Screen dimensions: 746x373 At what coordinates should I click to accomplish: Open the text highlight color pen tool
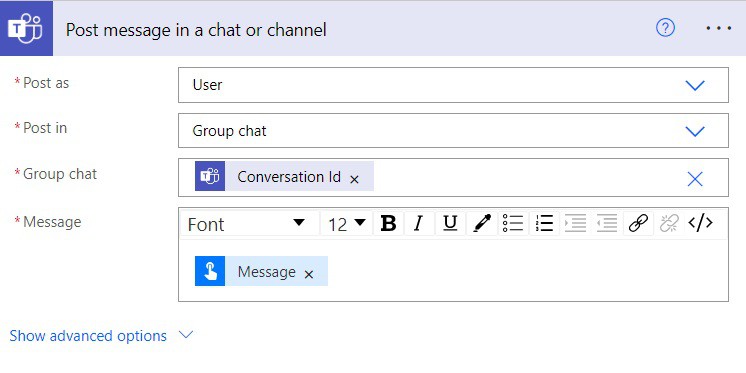(x=481, y=223)
